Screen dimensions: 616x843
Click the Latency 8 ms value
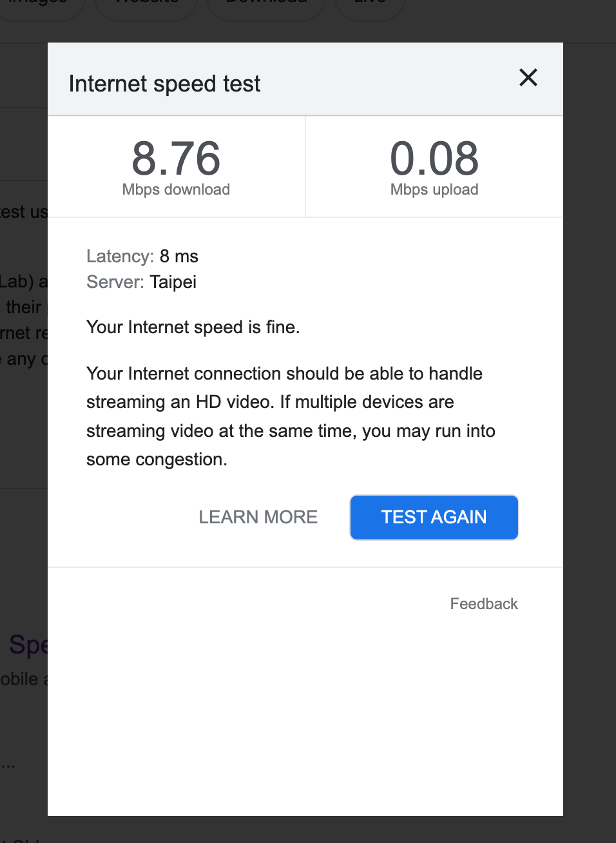[x=178, y=256]
